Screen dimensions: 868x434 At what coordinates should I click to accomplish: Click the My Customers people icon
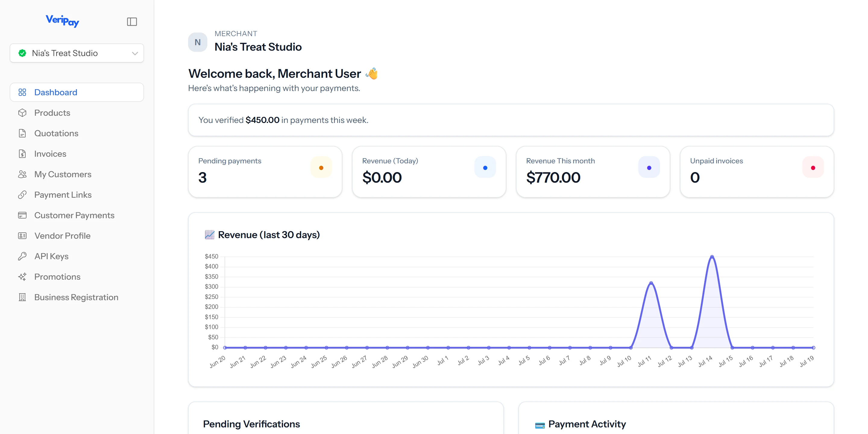click(x=22, y=174)
